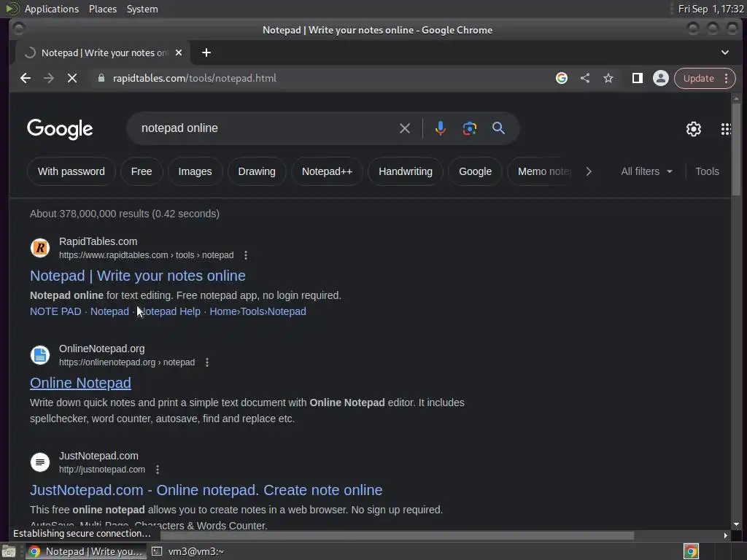Stop loading the page
Screen dimensions: 747x560
click(x=72, y=78)
